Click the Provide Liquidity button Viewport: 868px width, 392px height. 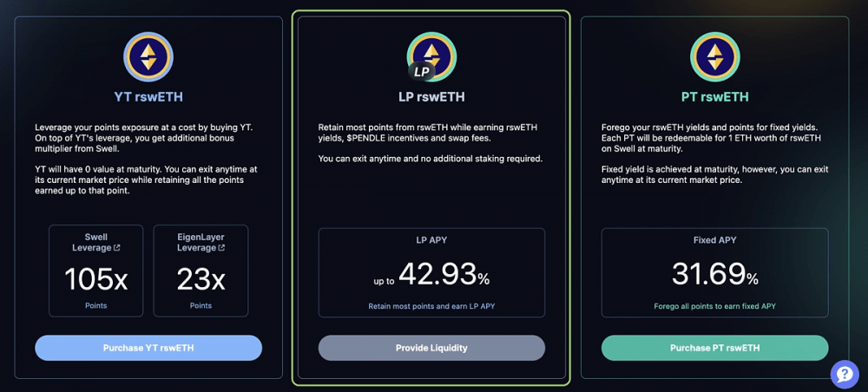(431, 348)
